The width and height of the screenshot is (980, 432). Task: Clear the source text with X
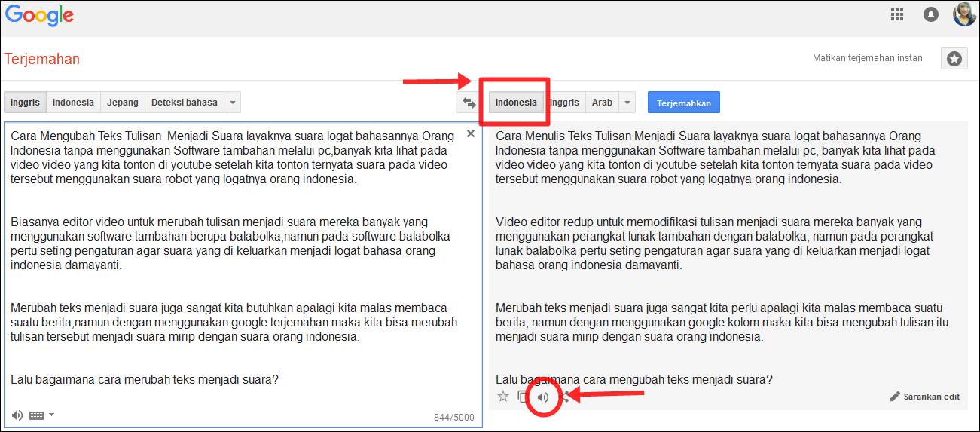point(471,133)
